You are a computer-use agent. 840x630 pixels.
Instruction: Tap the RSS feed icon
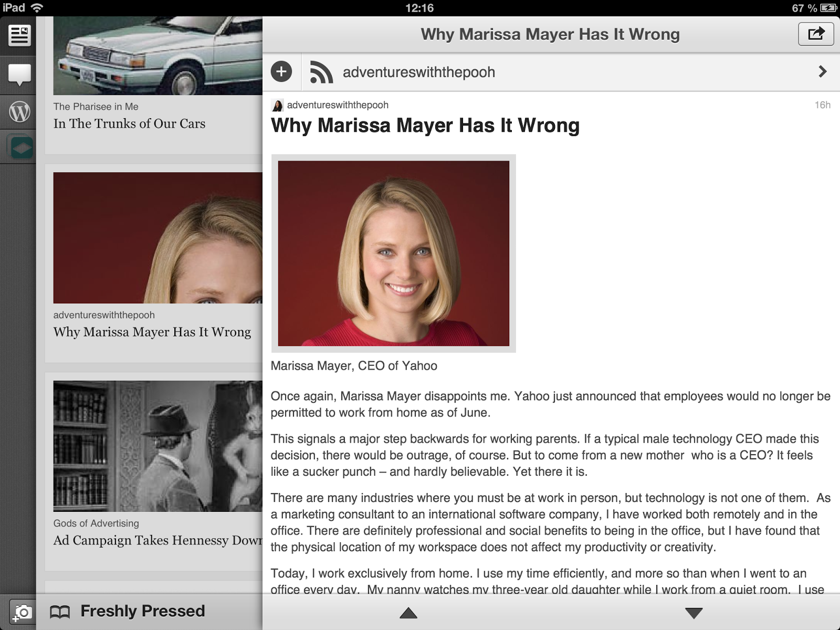pyautogui.click(x=321, y=72)
